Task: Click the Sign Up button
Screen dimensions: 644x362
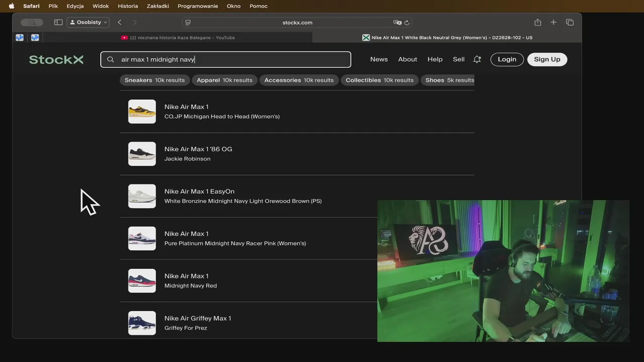Action: [x=547, y=59]
